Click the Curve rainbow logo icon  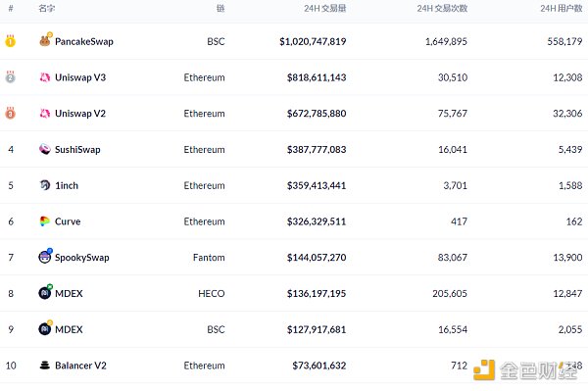click(x=45, y=221)
